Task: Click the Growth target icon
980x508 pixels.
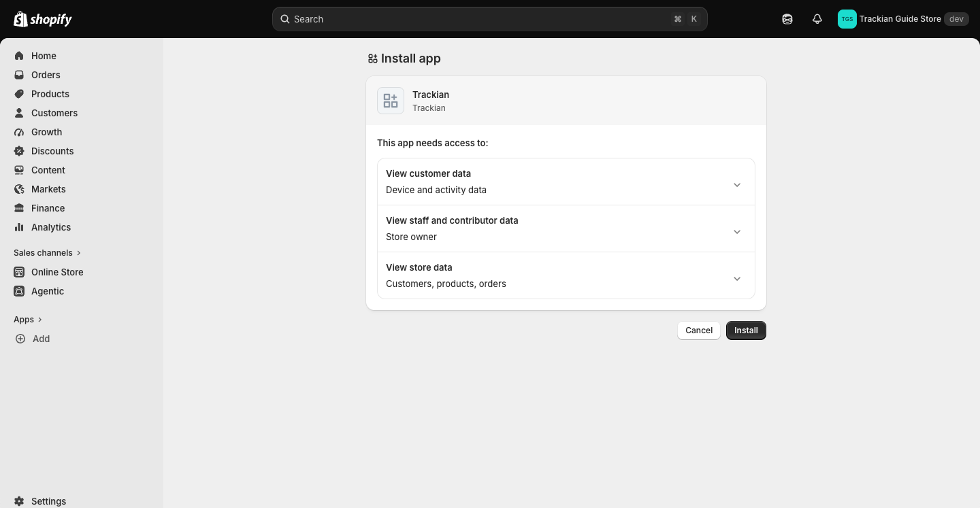Action: tap(19, 132)
